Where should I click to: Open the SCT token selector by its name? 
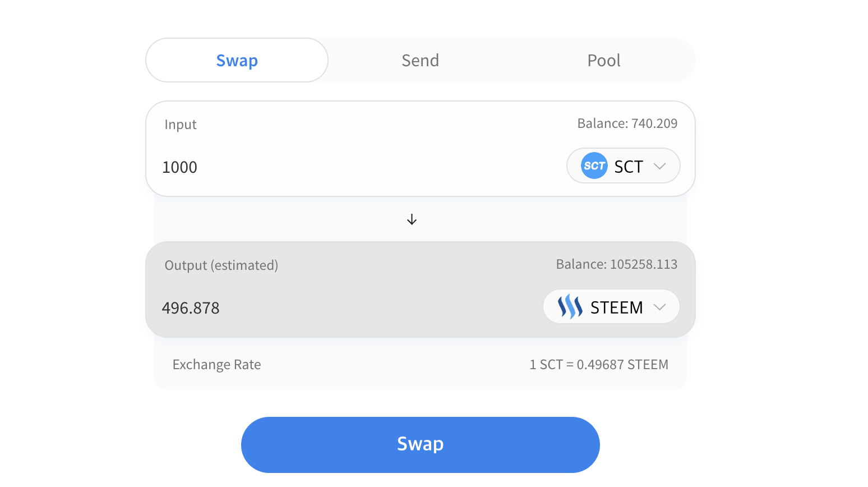[x=628, y=167]
